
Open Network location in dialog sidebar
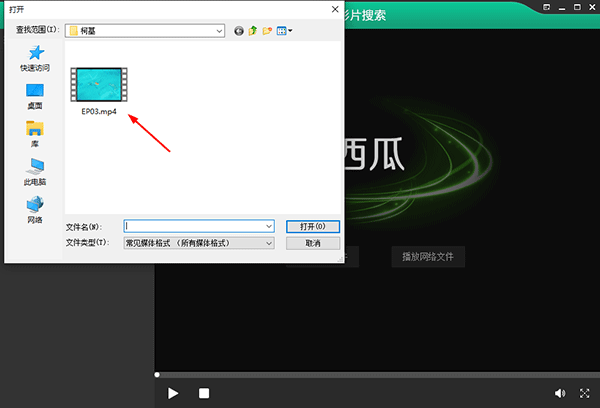pos(35,210)
